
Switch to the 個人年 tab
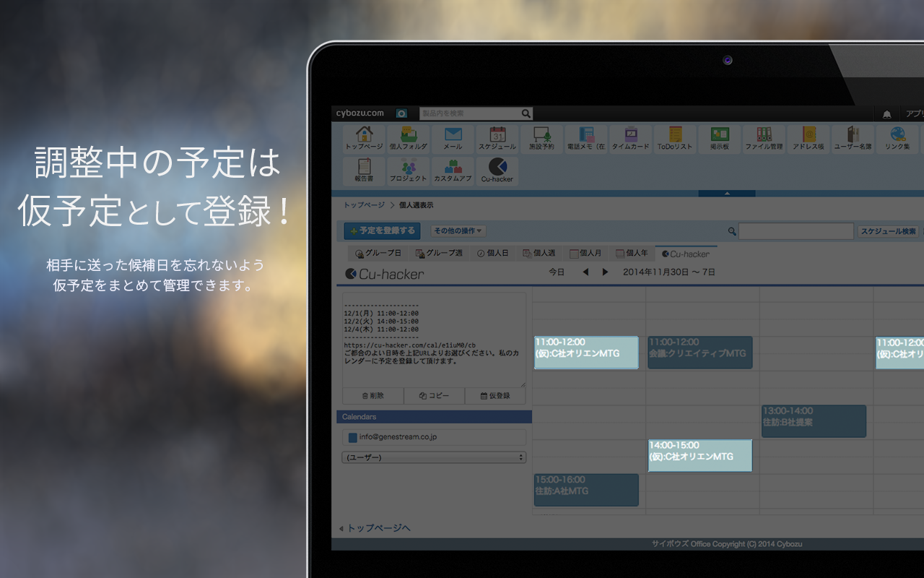pyautogui.click(x=632, y=254)
